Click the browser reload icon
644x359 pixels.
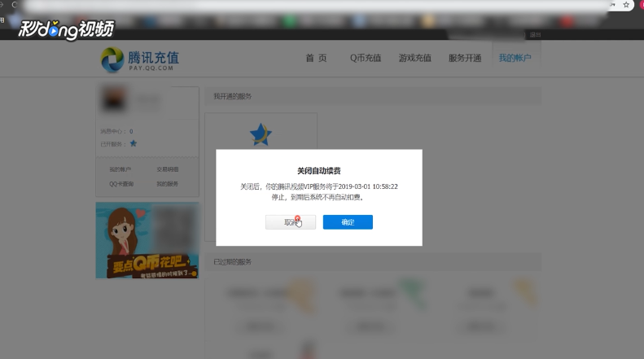click(15, 5)
